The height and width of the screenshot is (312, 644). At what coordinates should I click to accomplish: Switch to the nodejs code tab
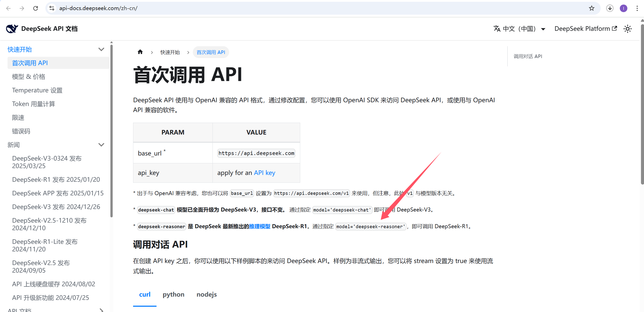click(206, 294)
